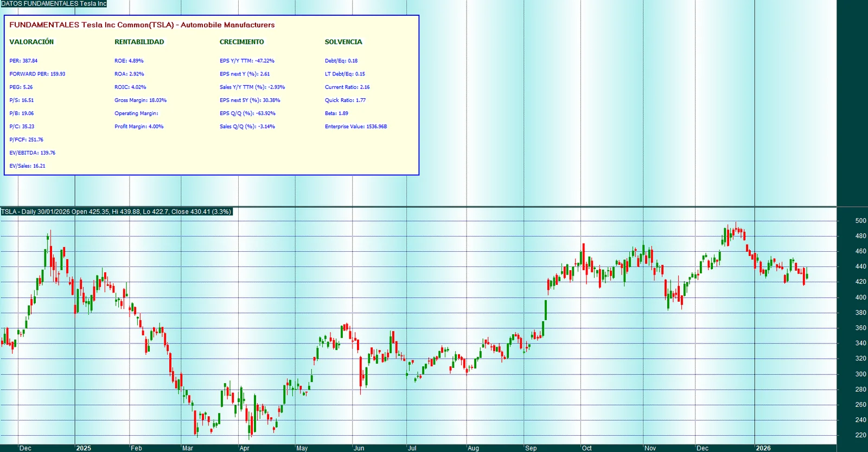Click the VALORACIÓN column header

(x=31, y=42)
